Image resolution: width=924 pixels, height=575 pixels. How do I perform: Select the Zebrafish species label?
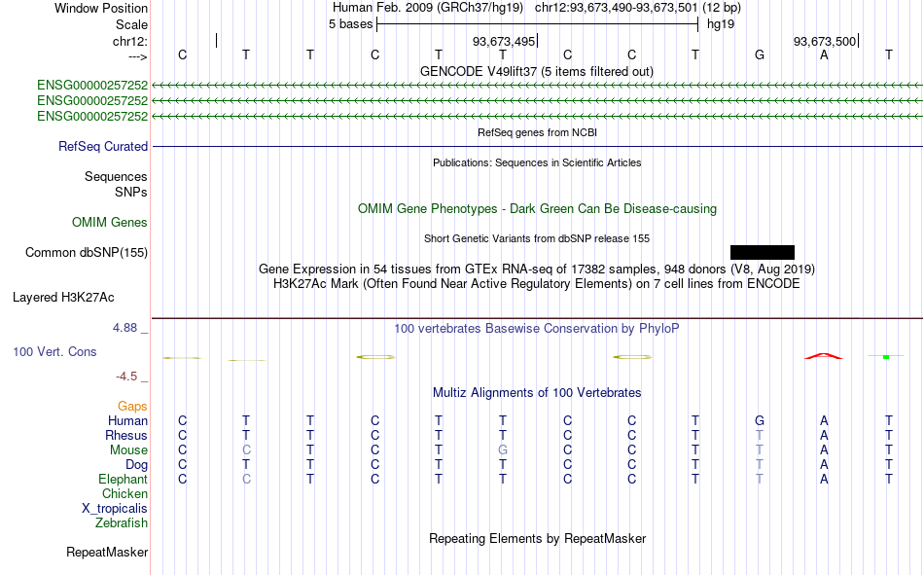click(122, 522)
